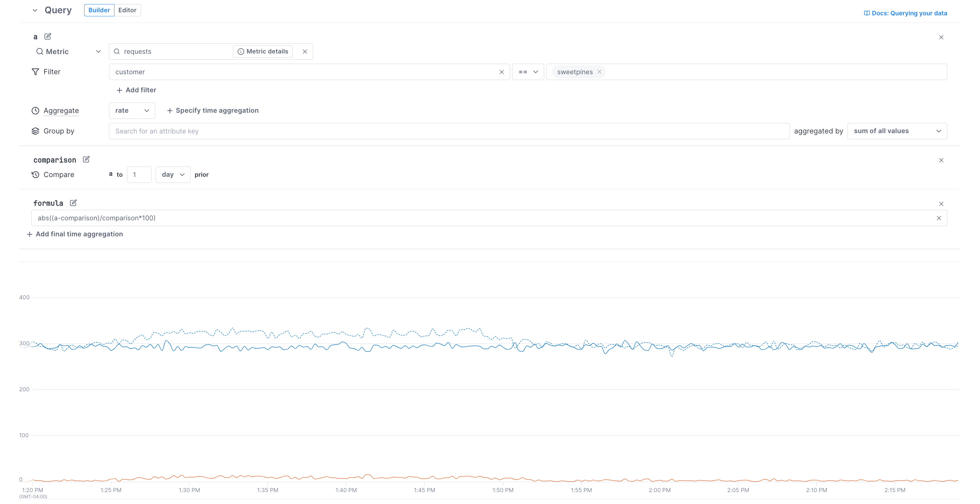Click Specify time aggregation
The height and width of the screenshot is (504, 980).
click(213, 110)
